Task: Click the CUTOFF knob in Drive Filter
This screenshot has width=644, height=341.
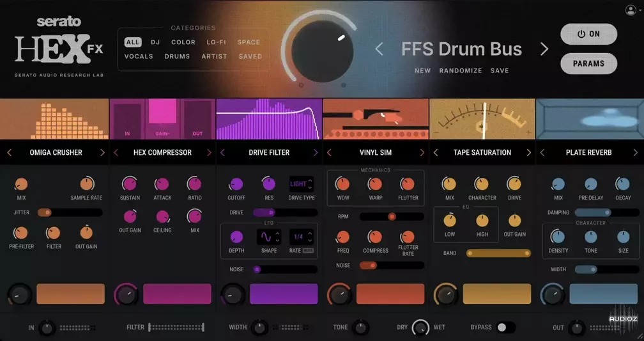Action: point(236,184)
